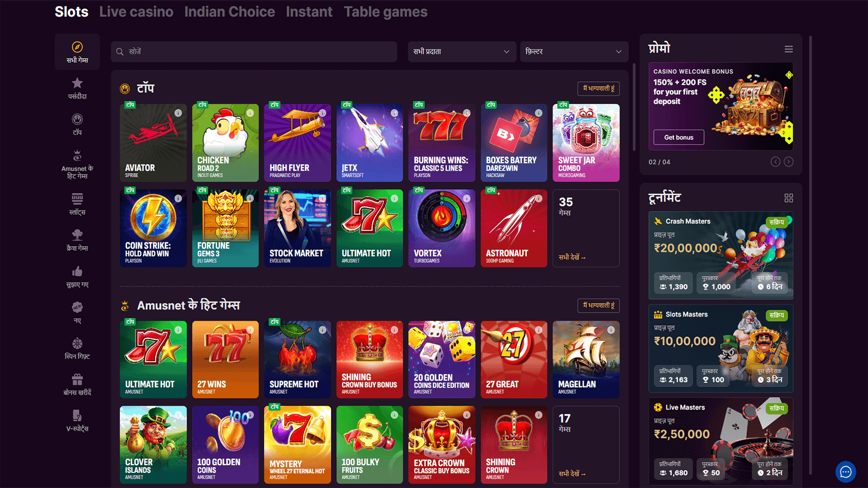Go to previous promo banner arrow

pos(776,162)
